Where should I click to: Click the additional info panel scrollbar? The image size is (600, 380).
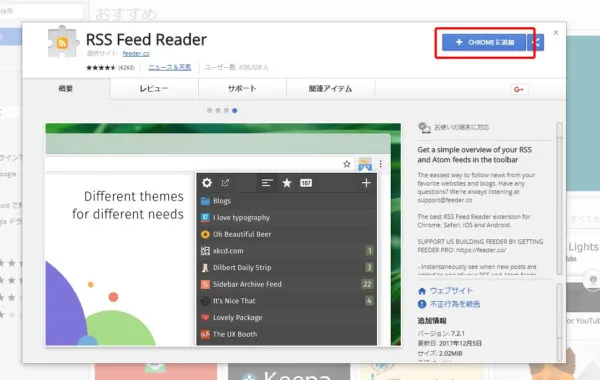coord(559,322)
